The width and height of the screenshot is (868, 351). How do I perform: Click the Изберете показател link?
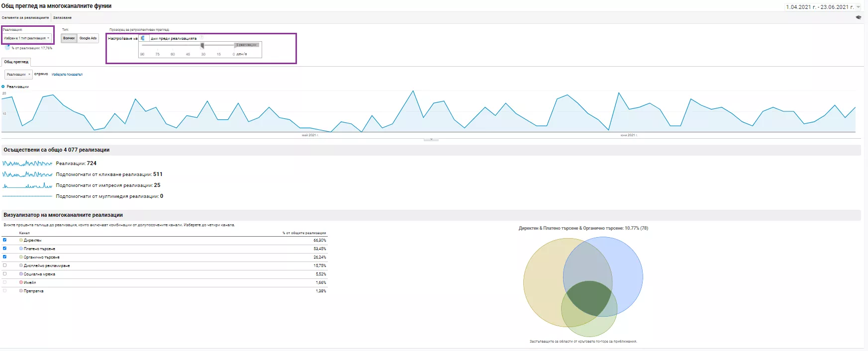pyautogui.click(x=67, y=75)
